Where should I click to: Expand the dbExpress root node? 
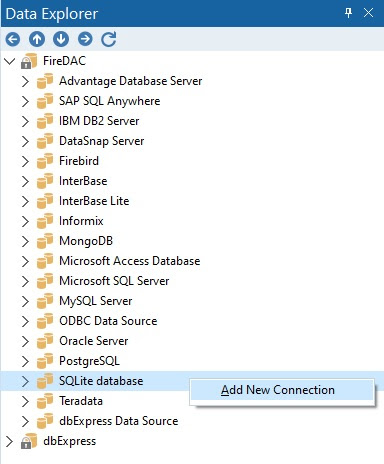[9, 441]
